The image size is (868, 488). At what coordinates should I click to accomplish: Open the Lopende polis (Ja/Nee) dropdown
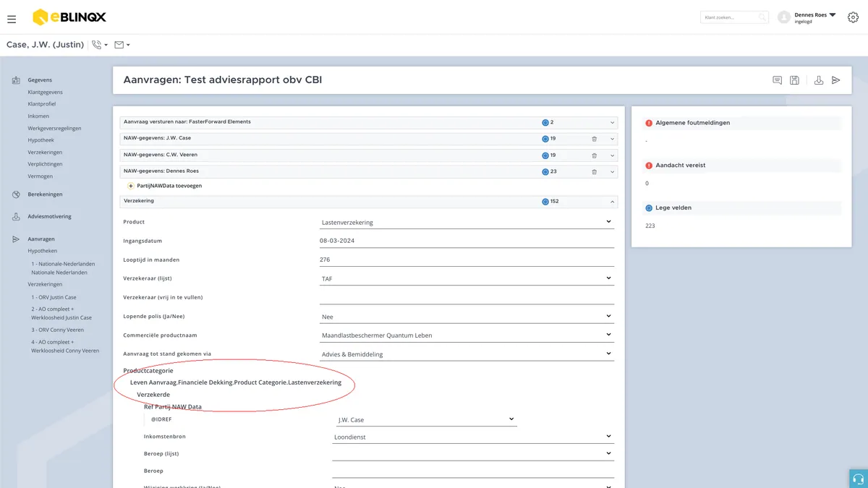coord(467,316)
